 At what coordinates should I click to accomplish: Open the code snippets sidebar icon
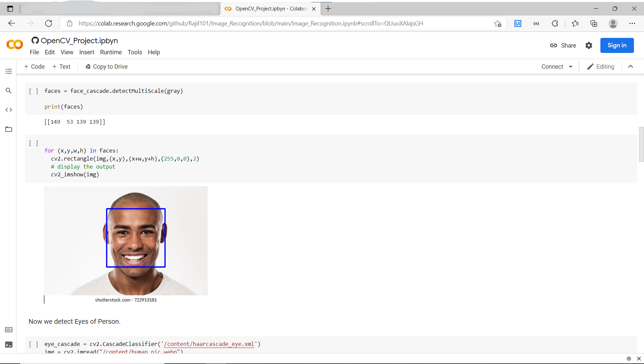pos(9,110)
